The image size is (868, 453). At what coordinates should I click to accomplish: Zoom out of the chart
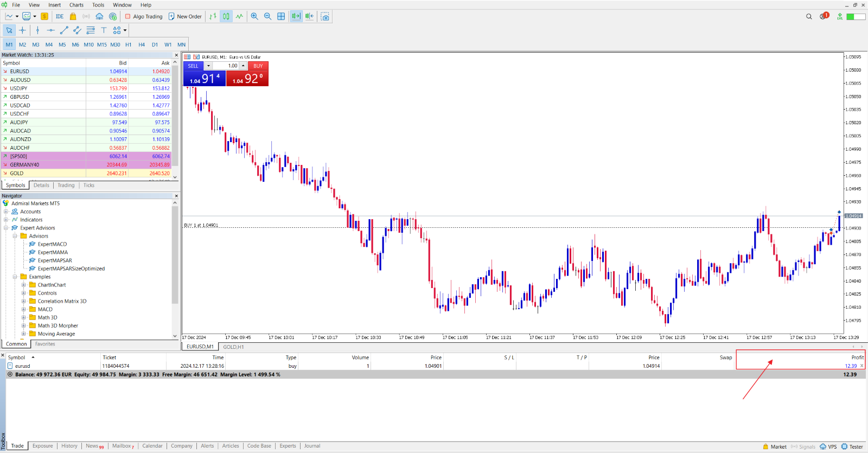[267, 16]
